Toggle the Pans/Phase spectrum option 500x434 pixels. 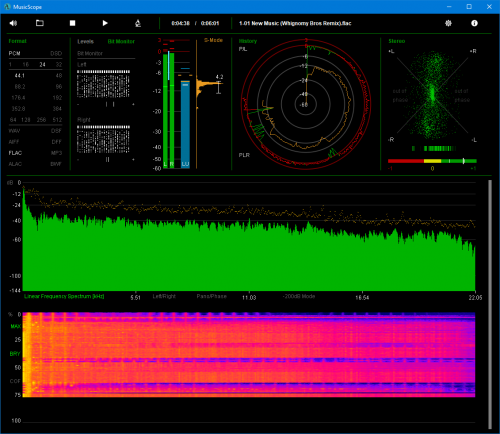(x=211, y=296)
